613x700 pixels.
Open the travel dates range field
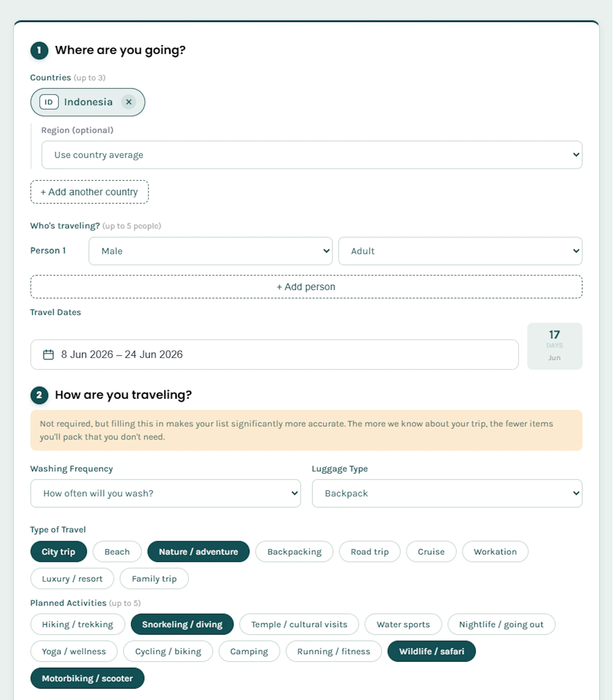(x=274, y=354)
